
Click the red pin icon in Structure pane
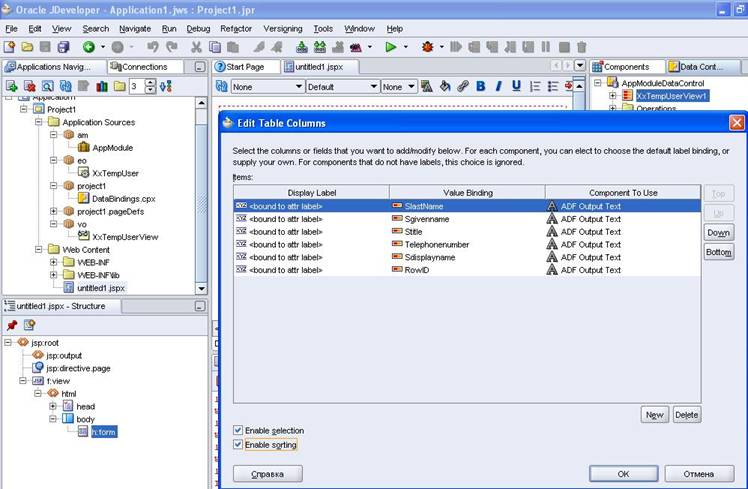[12, 325]
